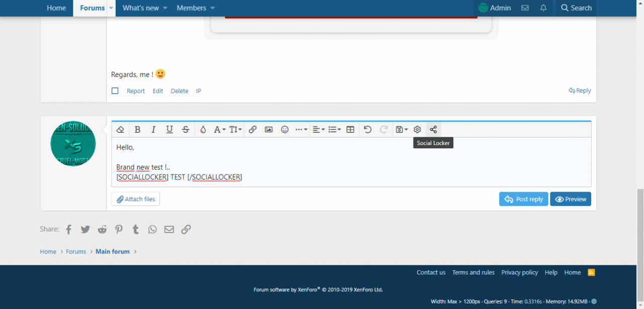The width and height of the screenshot is (644, 309).
Task: Apply strikethrough formatting
Action: [186, 129]
